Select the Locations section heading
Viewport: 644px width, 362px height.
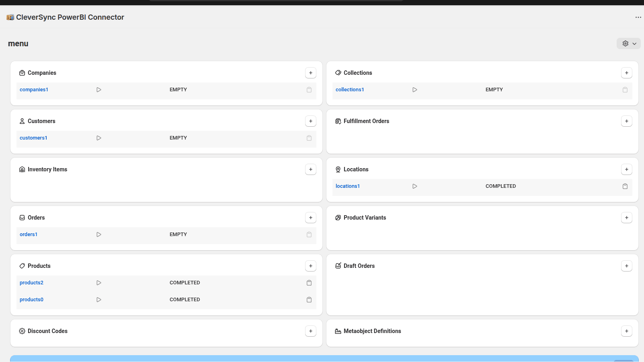[356, 169]
